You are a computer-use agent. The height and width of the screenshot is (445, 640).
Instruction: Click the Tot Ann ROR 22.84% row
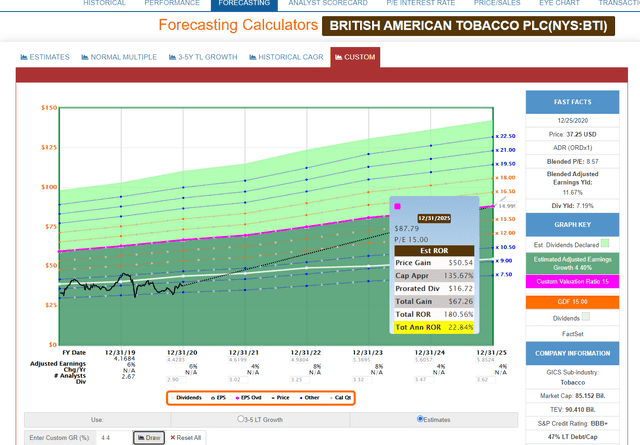tap(434, 327)
